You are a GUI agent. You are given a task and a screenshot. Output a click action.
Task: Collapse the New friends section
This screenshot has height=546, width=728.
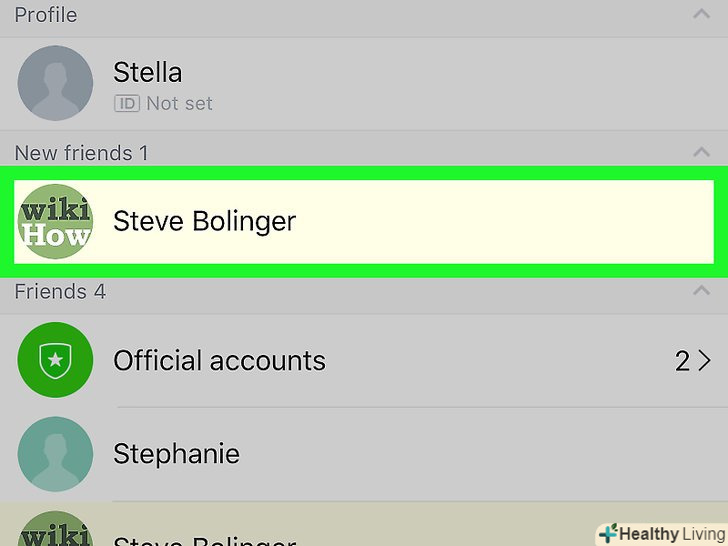click(x=702, y=153)
